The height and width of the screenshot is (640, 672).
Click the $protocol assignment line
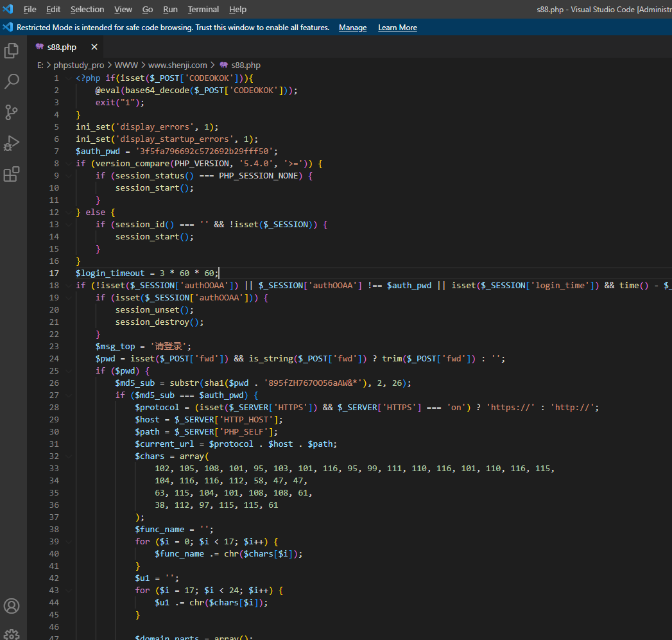coord(367,407)
